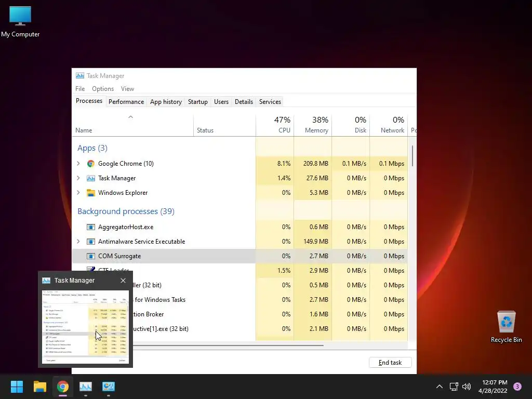The image size is (532, 399).
Task: Sort by the Status column header
Action: 224,125
